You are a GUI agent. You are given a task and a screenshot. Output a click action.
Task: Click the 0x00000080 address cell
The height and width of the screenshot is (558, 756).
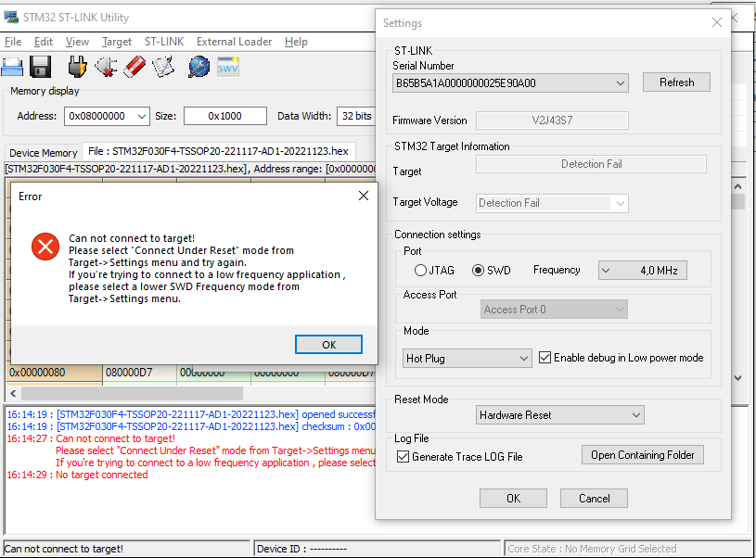click(x=54, y=373)
